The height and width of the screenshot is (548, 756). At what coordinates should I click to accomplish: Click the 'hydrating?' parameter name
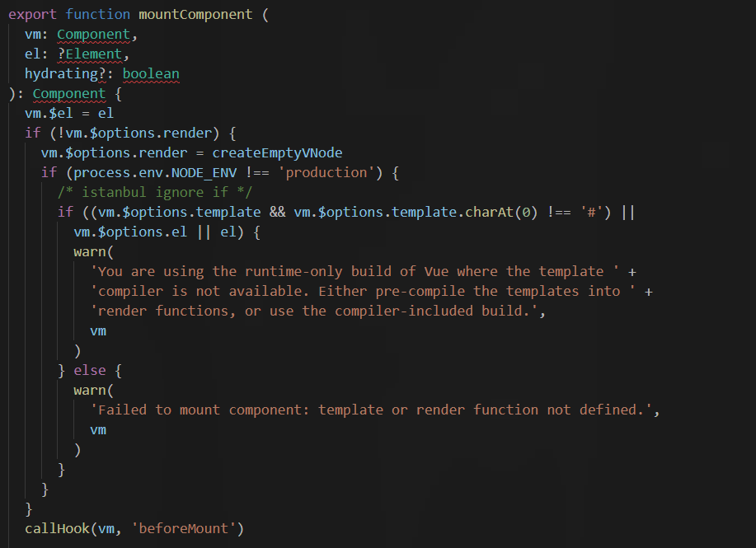[65, 73]
